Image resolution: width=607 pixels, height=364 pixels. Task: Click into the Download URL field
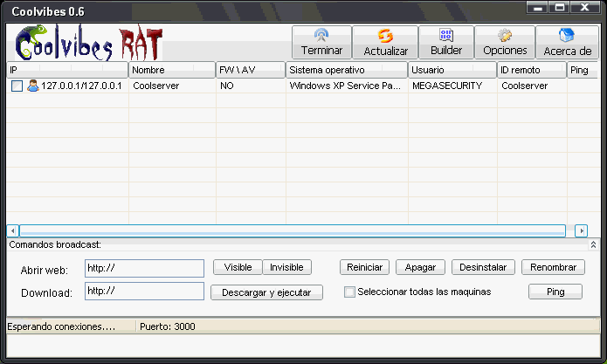click(144, 292)
